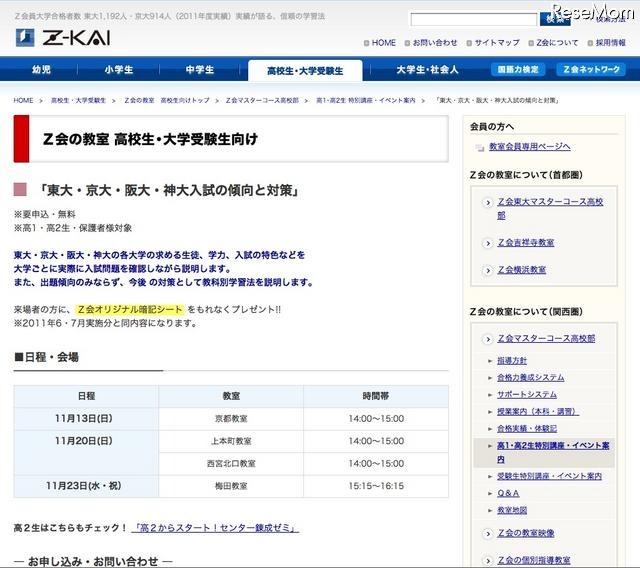The image size is (640, 568).
Task: Open Z会マスターコース高校部 sidebar link
Action: (546, 338)
